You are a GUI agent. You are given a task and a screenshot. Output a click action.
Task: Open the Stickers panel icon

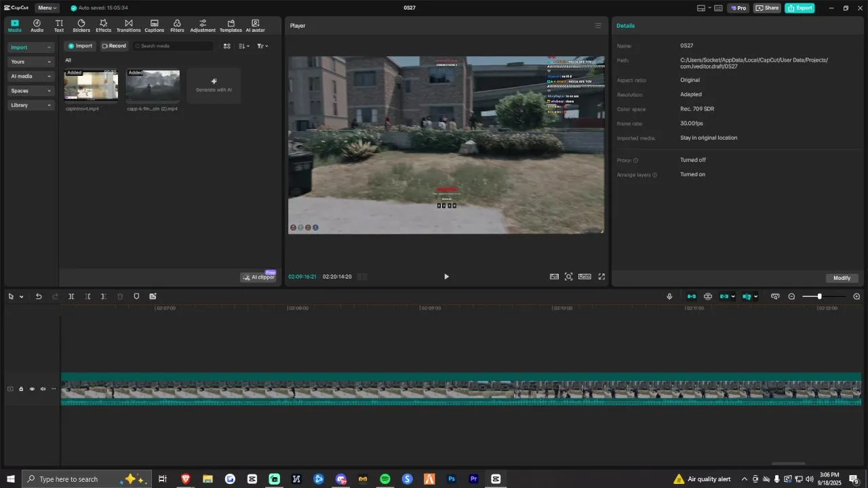pos(81,26)
